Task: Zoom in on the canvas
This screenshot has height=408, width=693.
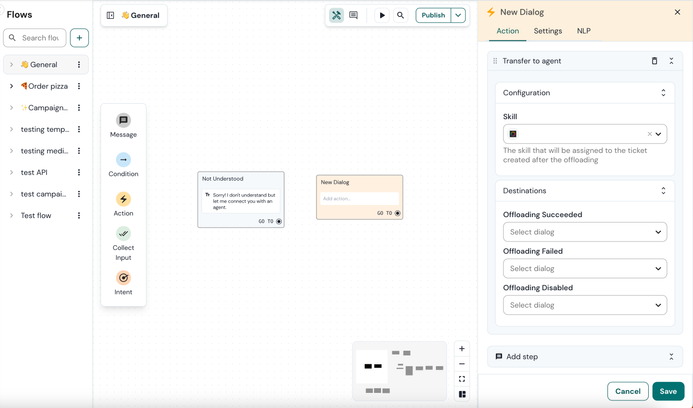Action: click(x=462, y=349)
